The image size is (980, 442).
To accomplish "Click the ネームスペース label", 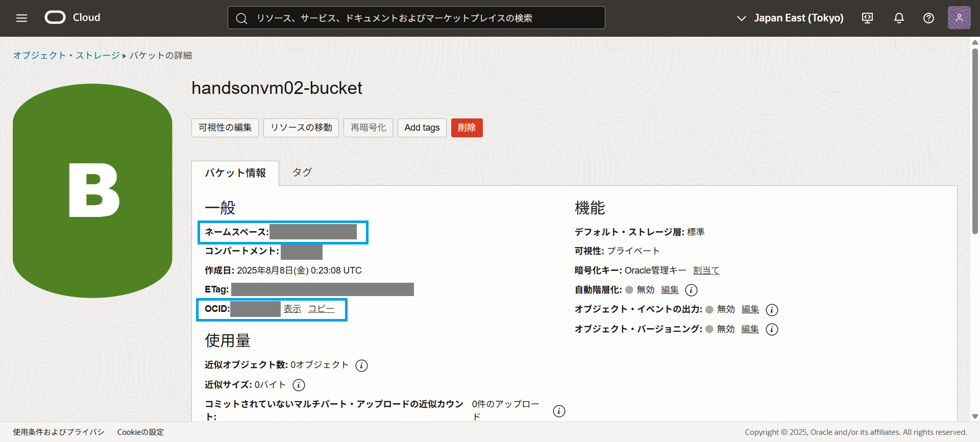I will coord(236,232).
